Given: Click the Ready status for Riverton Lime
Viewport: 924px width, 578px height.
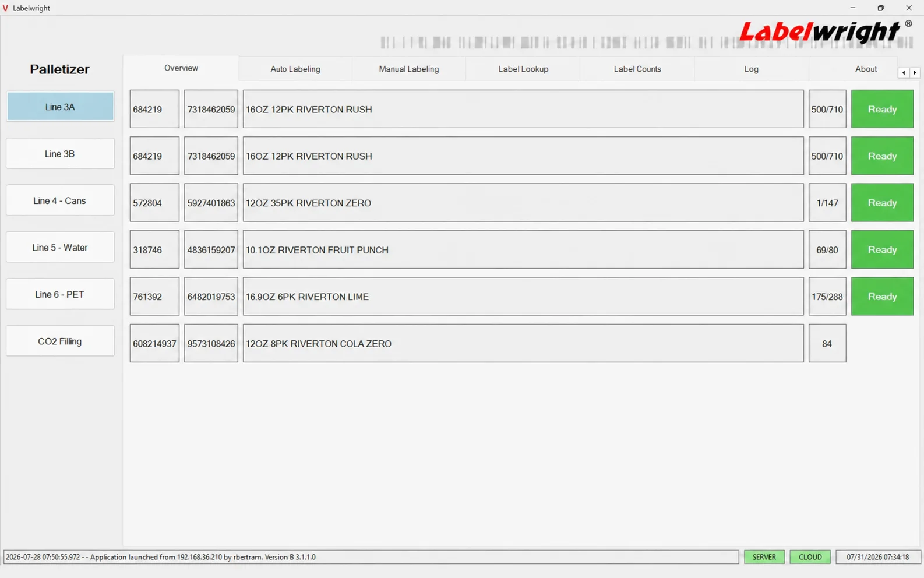Looking at the screenshot, I should pyautogui.click(x=882, y=297).
